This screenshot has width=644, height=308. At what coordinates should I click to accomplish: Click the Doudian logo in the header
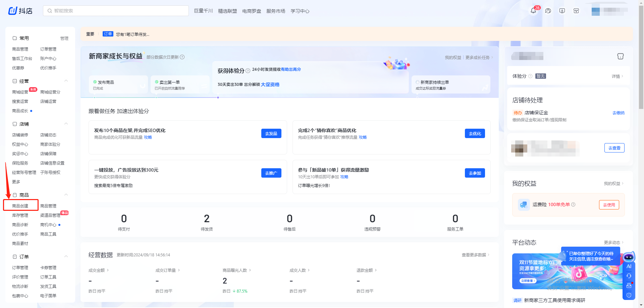pyautogui.click(x=20, y=11)
